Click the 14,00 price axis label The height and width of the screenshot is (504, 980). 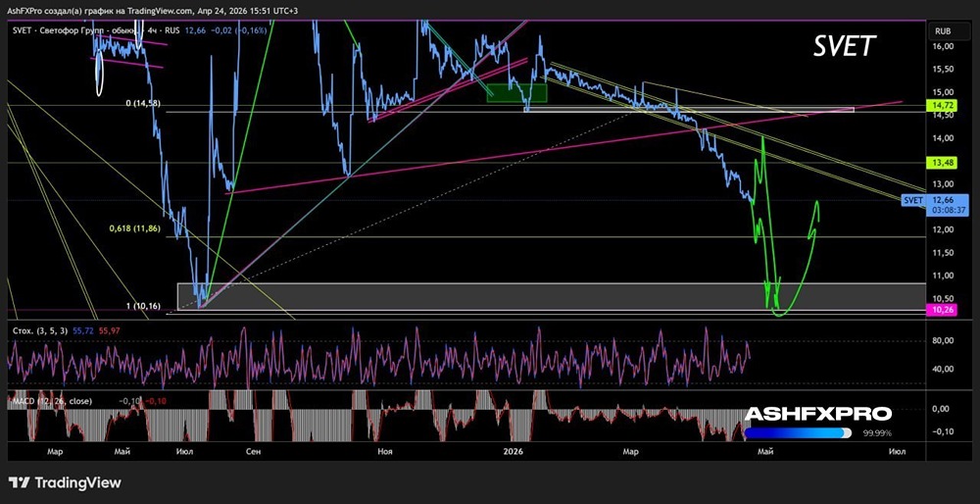tap(943, 138)
